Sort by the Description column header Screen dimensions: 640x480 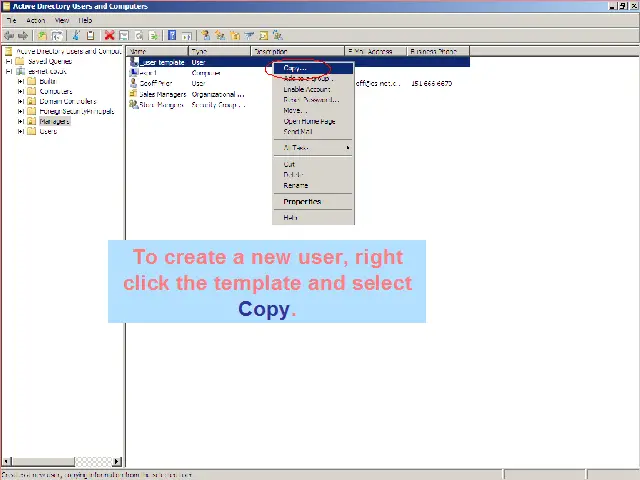click(297, 51)
